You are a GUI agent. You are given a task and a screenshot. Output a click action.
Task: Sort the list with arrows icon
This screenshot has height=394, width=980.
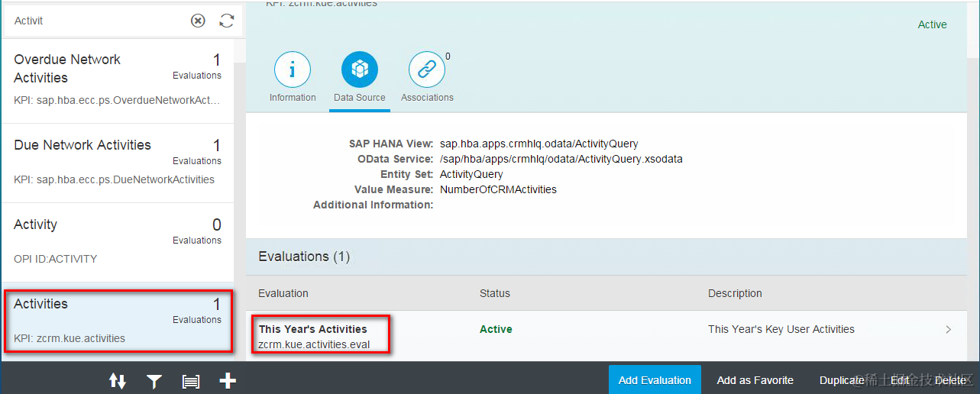pos(118,380)
